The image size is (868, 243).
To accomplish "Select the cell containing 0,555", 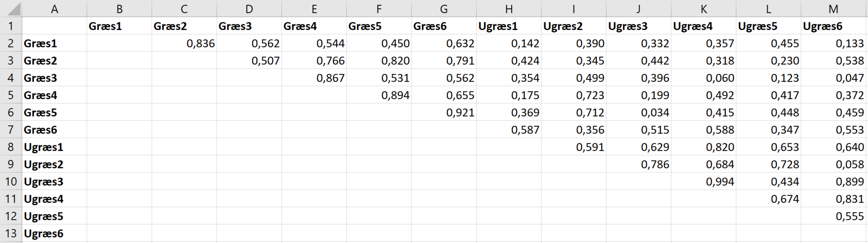I will [833, 216].
